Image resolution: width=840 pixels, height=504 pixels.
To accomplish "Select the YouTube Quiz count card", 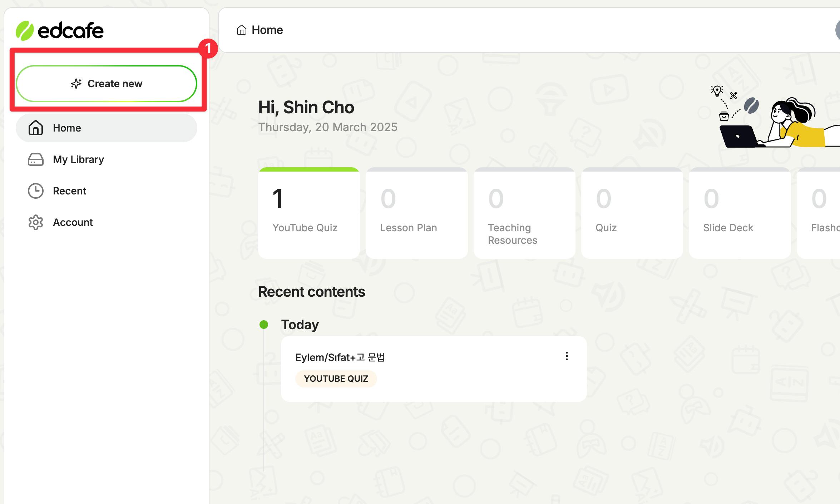I will click(309, 213).
